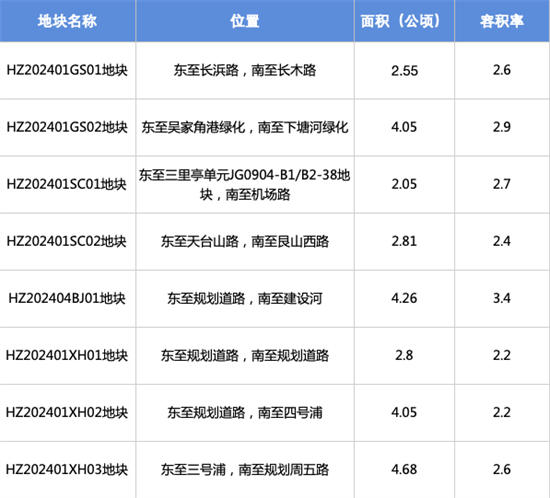Click location 东至天台山路，南至艮山西路

click(x=245, y=241)
